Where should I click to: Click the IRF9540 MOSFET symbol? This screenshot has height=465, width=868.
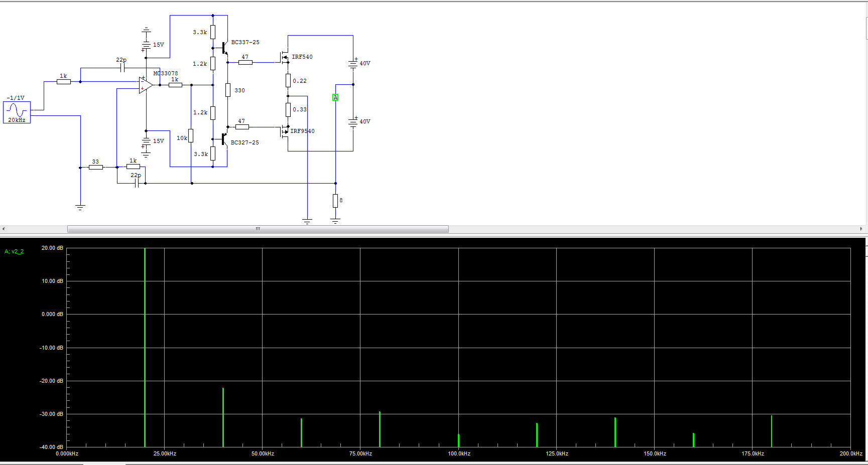[x=285, y=131]
